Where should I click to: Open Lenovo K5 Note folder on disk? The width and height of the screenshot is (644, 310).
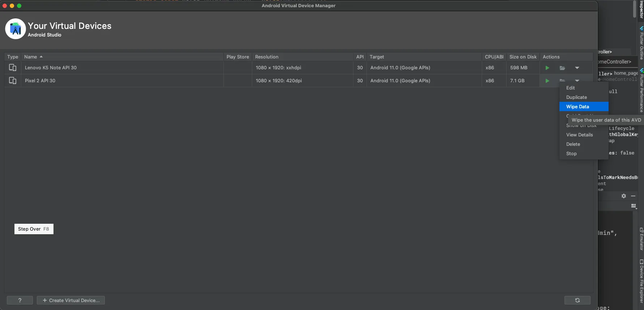point(562,68)
